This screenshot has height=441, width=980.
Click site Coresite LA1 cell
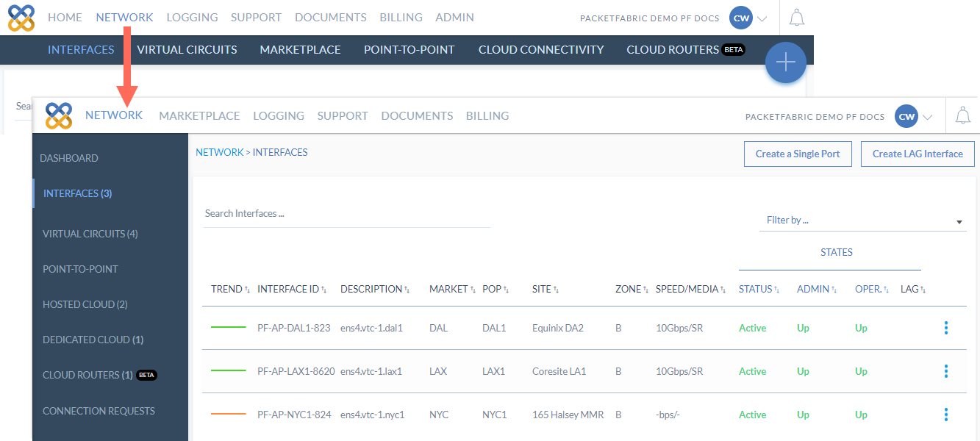(x=559, y=371)
